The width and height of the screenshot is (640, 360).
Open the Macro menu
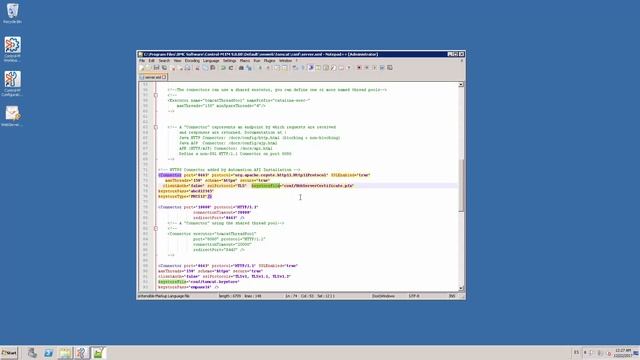244,60
